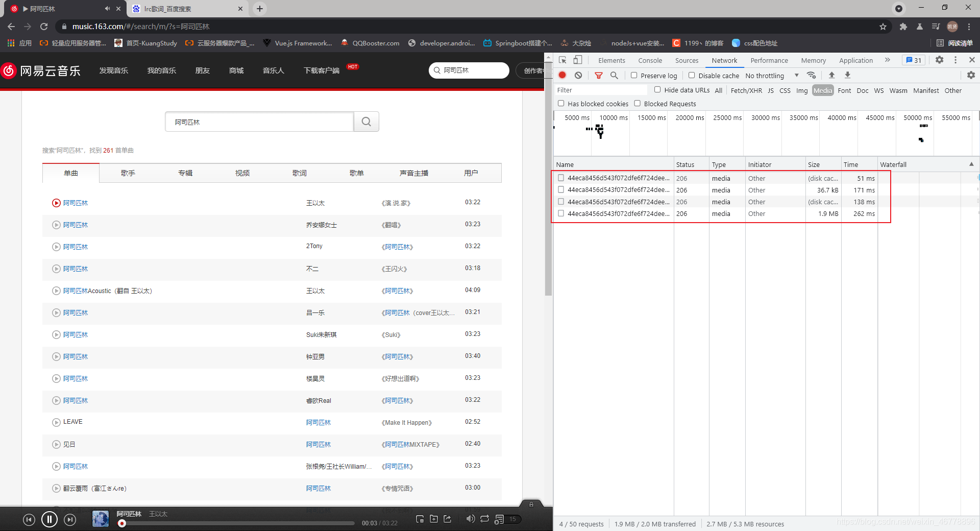The height and width of the screenshot is (531, 980).
Task: Pause the currently playing song
Action: pos(50,520)
